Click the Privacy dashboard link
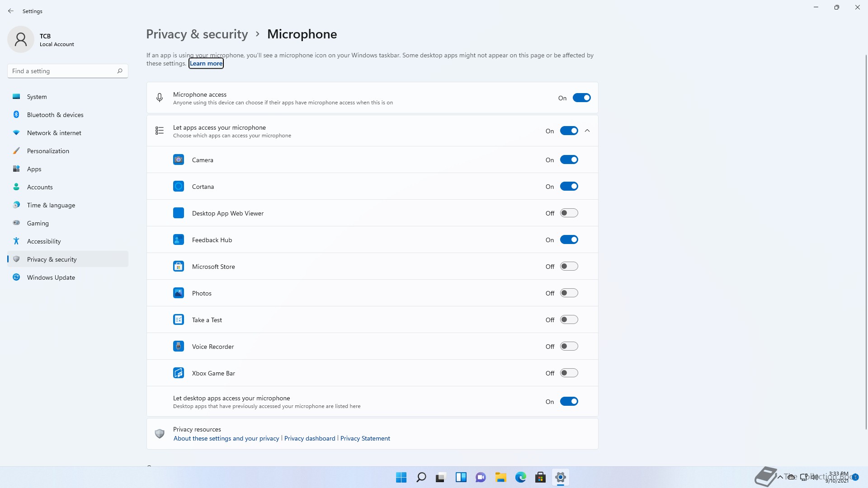Screen dimensions: 868x488 310,438
